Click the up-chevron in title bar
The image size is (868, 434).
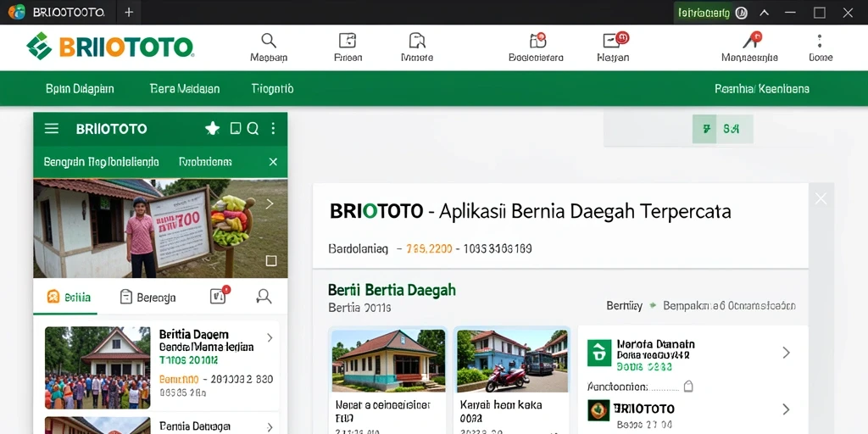pos(765,13)
